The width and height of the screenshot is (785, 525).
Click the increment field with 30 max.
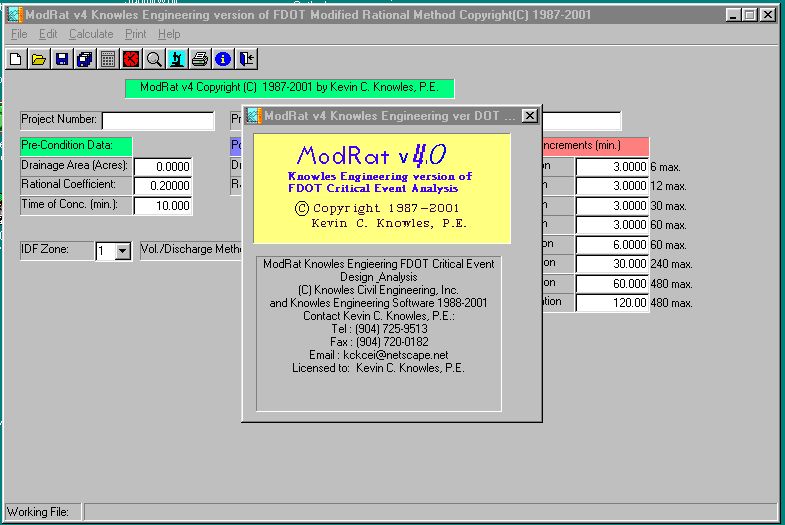[612, 206]
